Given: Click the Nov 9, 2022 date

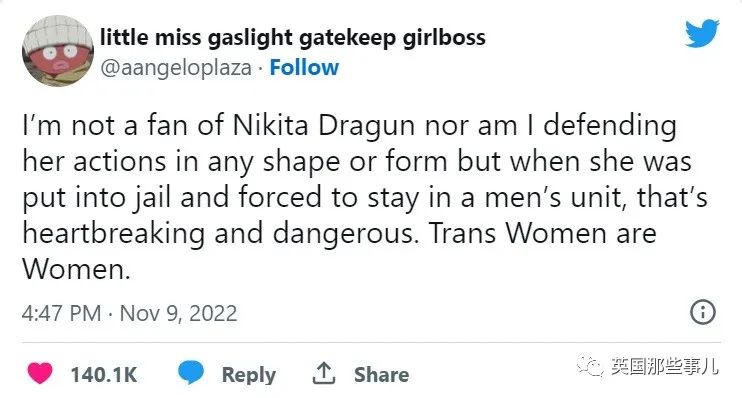Looking at the screenshot, I should pyautogui.click(x=178, y=314).
